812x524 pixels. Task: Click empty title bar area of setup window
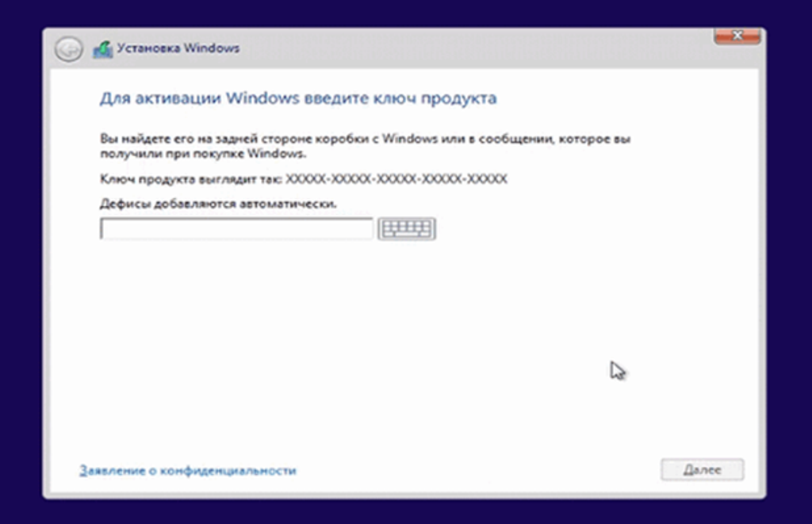pyautogui.click(x=476, y=48)
